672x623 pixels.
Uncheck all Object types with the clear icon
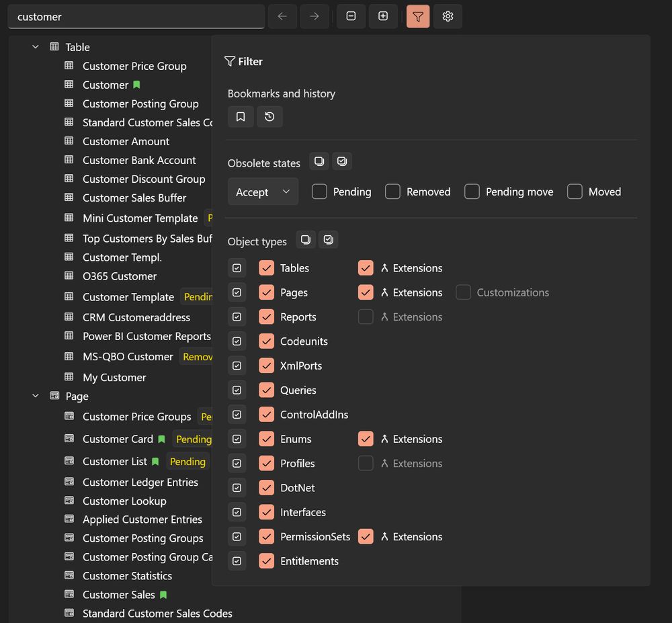tap(305, 239)
